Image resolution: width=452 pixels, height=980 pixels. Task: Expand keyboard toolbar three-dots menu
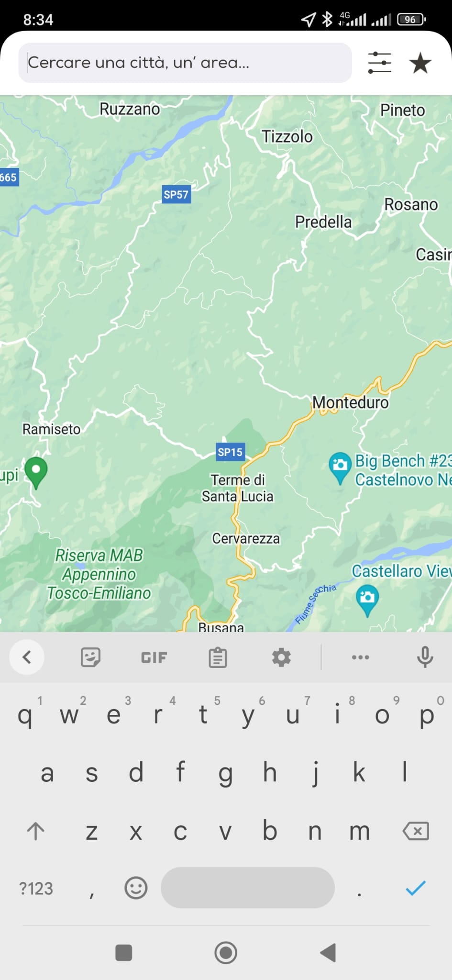[x=360, y=657]
